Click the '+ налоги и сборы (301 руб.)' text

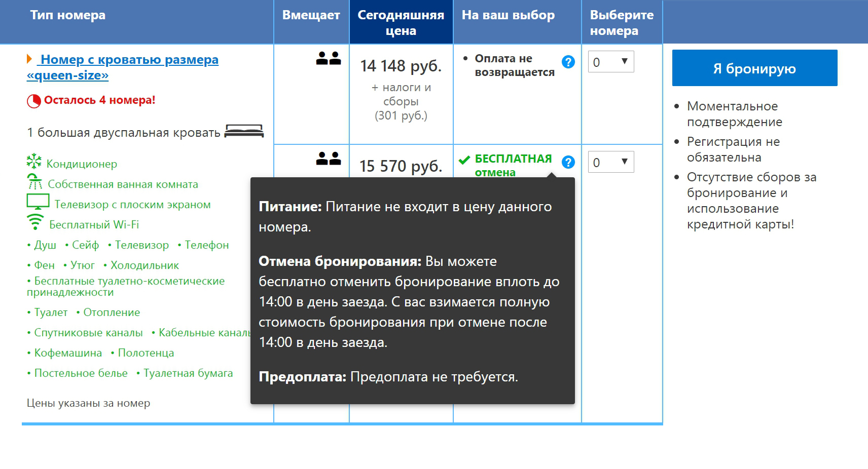coord(401,101)
